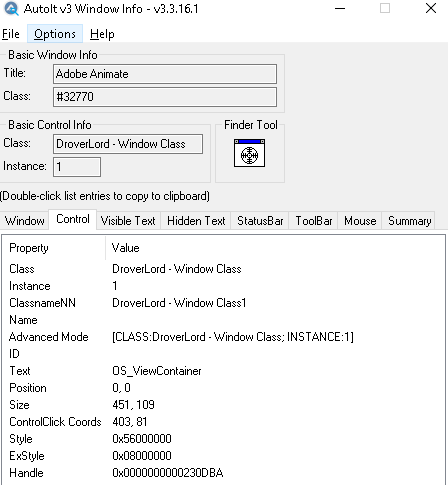Switch to the Window tab
Image resolution: width=448 pixels, height=485 pixels.
point(25,221)
